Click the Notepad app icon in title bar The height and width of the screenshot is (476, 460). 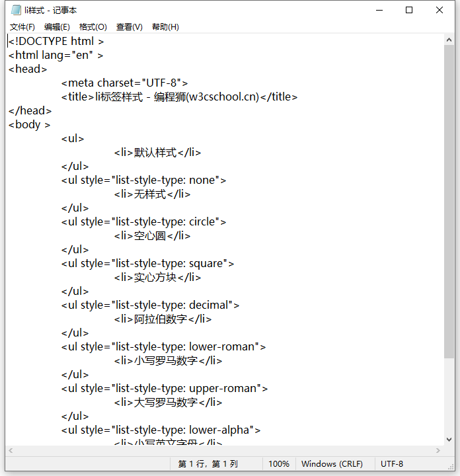tap(16, 11)
